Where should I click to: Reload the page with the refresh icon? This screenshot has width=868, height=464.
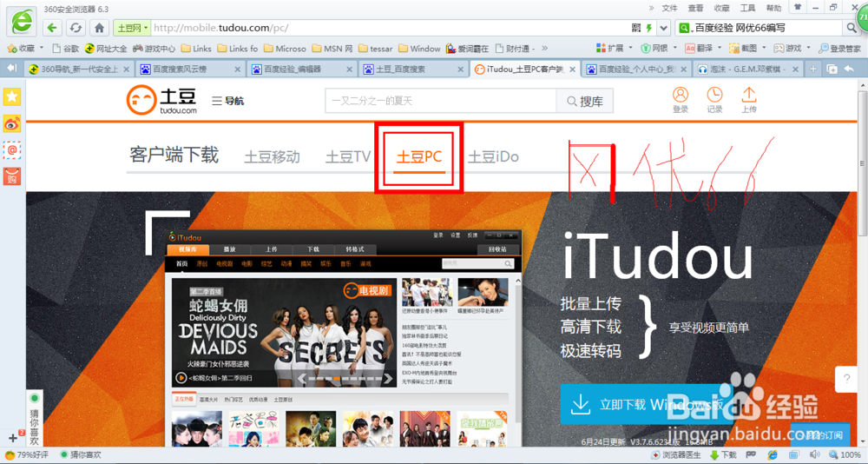[76, 27]
